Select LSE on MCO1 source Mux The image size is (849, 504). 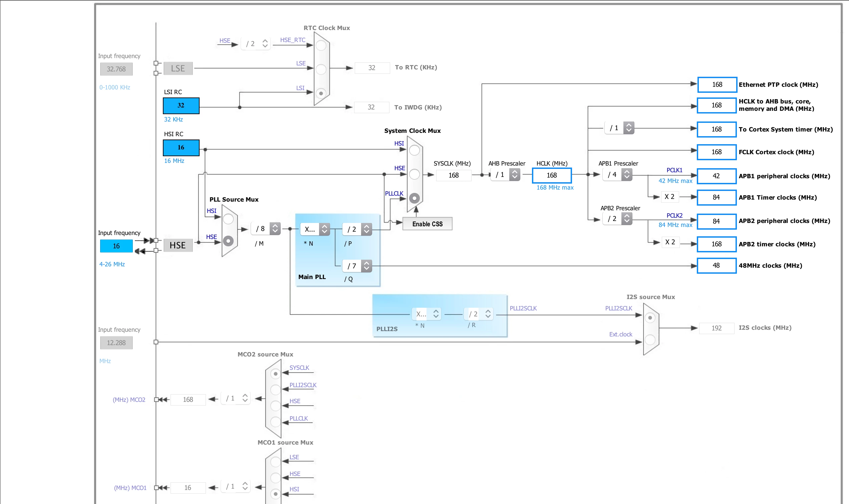point(275,462)
